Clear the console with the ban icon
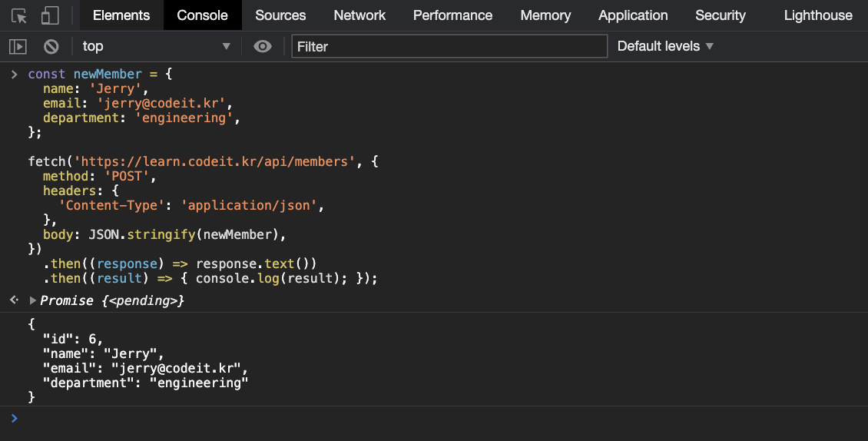This screenshot has width=868, height=441. (x=51, y=47)
